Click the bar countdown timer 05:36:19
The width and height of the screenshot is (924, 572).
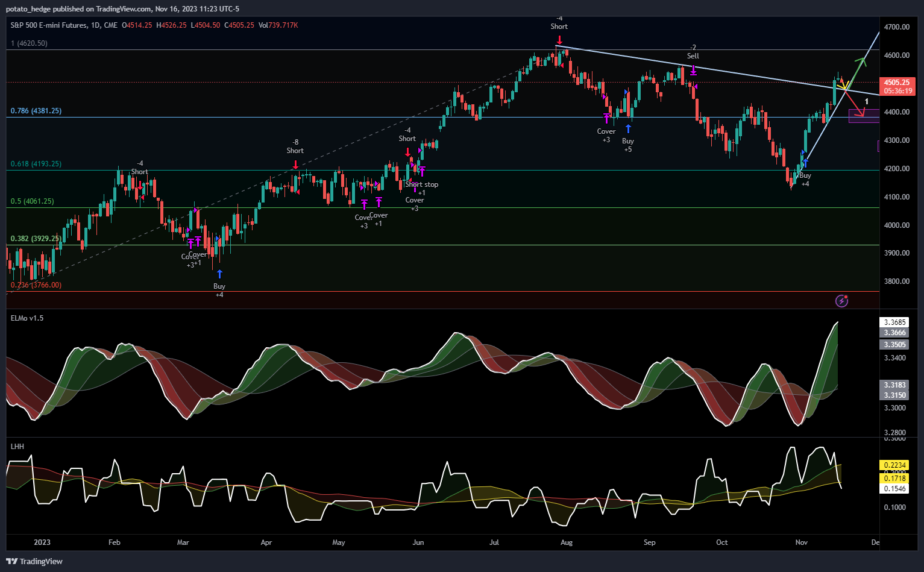(x=897, y=91)
